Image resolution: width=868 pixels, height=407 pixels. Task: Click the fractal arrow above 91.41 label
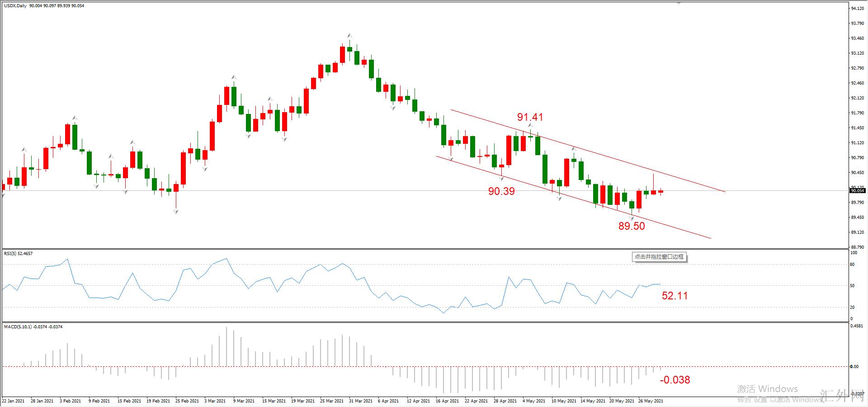[530, 125]
